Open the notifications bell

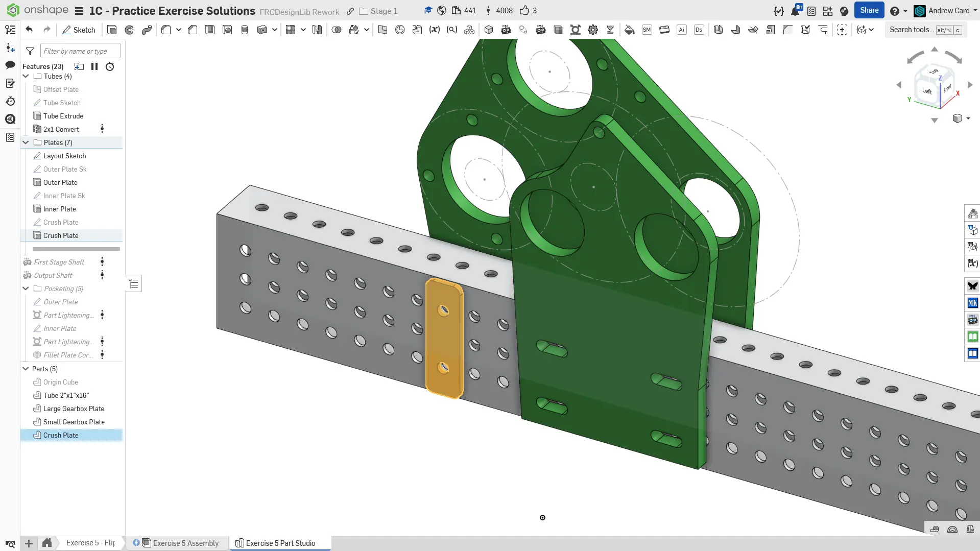[x=795, y=11]
